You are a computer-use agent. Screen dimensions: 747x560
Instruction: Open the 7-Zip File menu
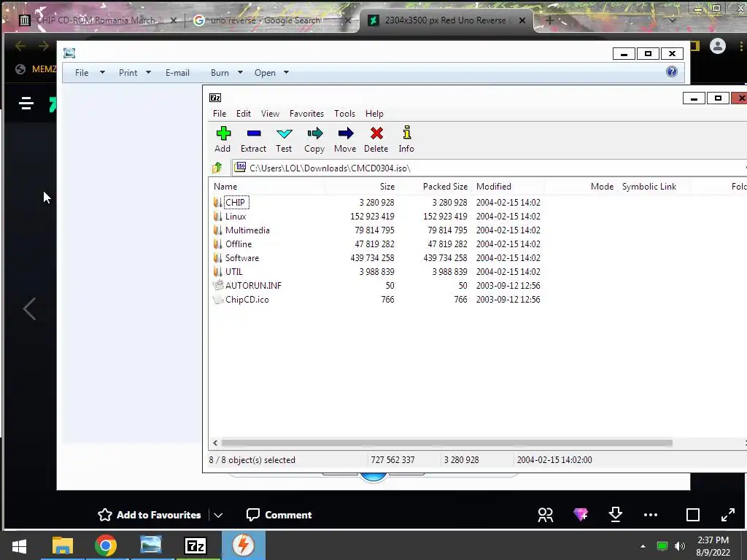tap(219, 113)
